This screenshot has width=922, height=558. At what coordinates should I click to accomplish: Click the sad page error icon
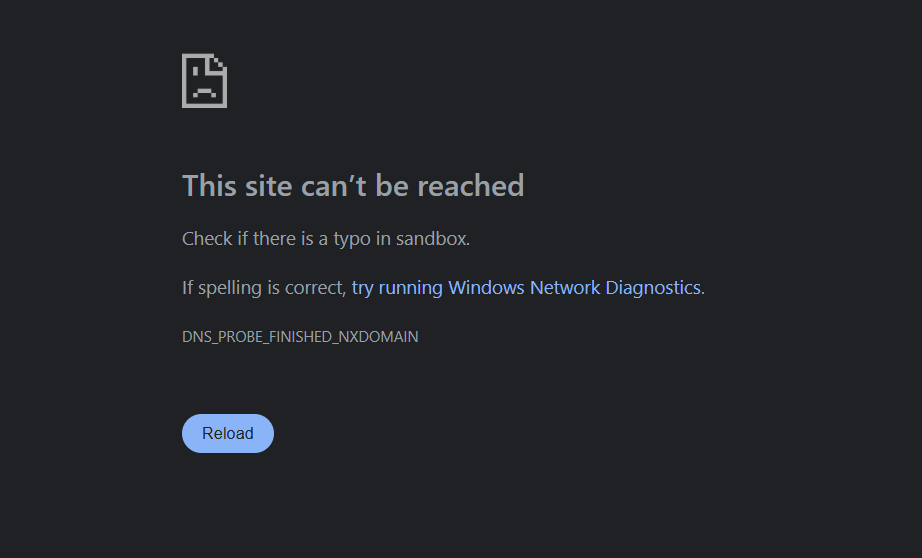click(204, 81)
